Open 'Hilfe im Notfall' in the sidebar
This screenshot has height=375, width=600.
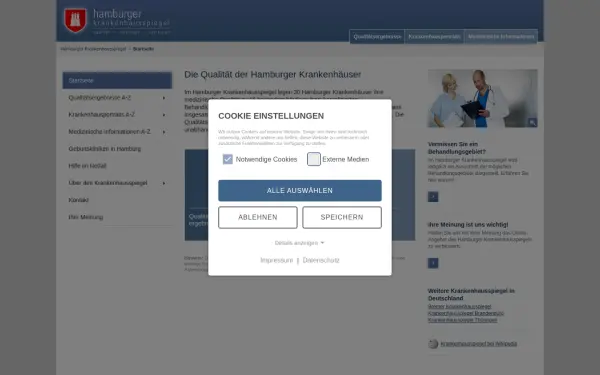pos(87,166)
